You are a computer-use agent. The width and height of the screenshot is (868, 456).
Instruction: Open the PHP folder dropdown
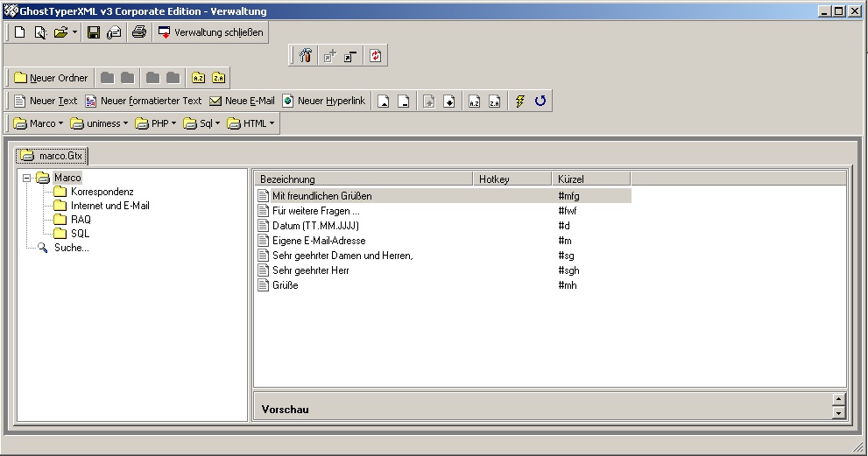[156, 123]
